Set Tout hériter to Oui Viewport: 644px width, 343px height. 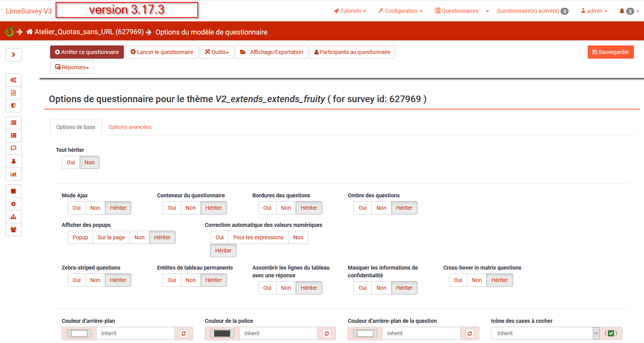71,162
